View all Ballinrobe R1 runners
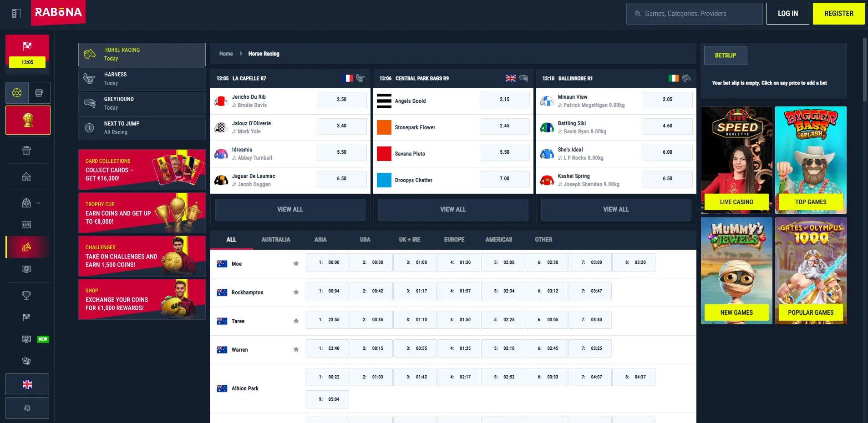The height and width of the screenshot is (423, 868). [616, 210]
